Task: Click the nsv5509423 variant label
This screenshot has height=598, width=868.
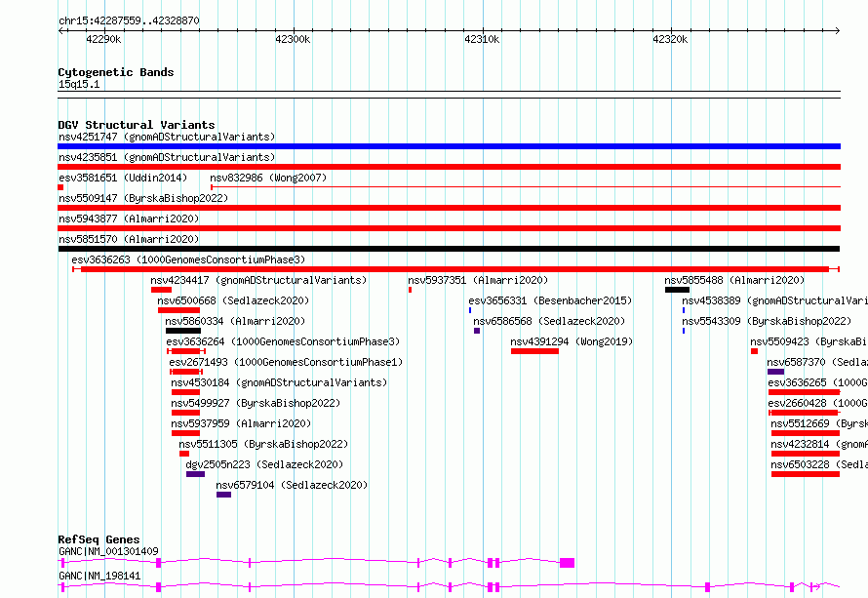Action: point(809,341)
